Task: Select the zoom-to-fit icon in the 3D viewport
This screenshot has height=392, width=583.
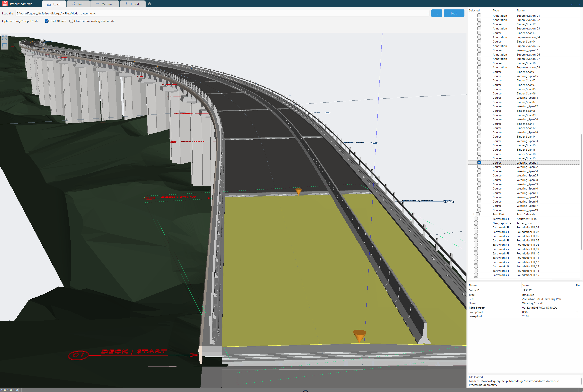Action: click(x=4, y=38)
